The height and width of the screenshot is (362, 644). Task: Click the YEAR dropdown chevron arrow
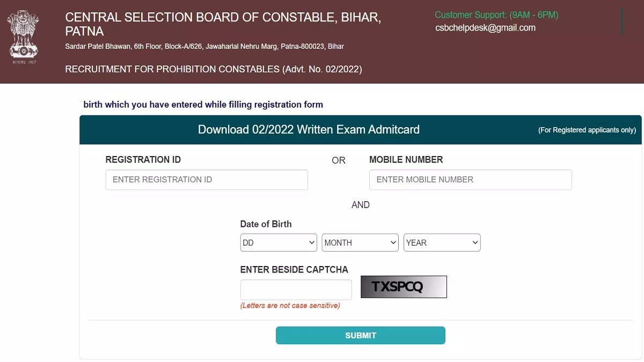[x=474, y=242]
